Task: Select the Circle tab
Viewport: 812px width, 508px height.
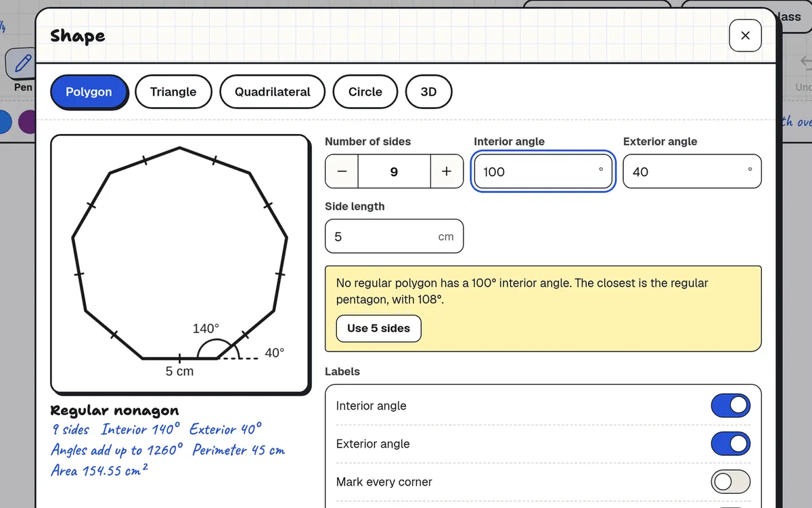Action: tap(365, 91)
